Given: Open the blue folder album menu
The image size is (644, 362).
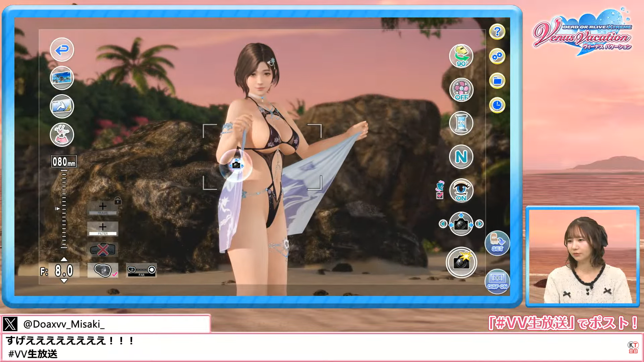Looking at the screenshot, I should click(497, 81).
